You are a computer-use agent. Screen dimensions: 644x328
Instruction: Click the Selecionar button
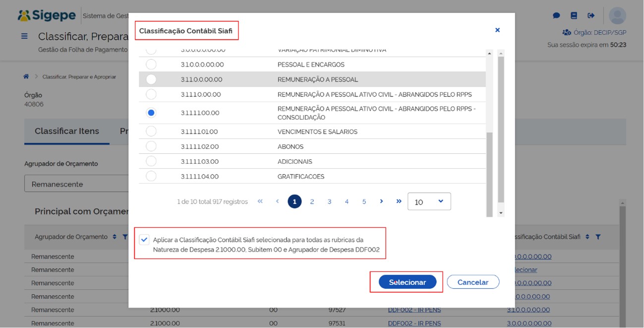click(x=407, y=282)
